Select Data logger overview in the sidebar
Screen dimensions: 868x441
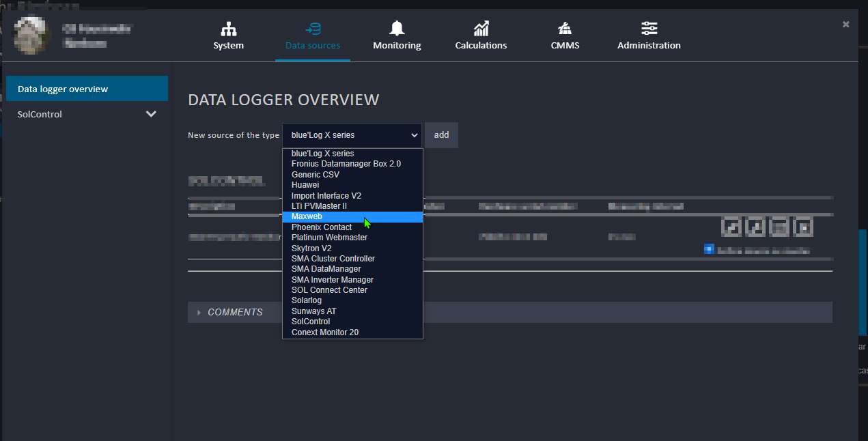click(87, 89)
